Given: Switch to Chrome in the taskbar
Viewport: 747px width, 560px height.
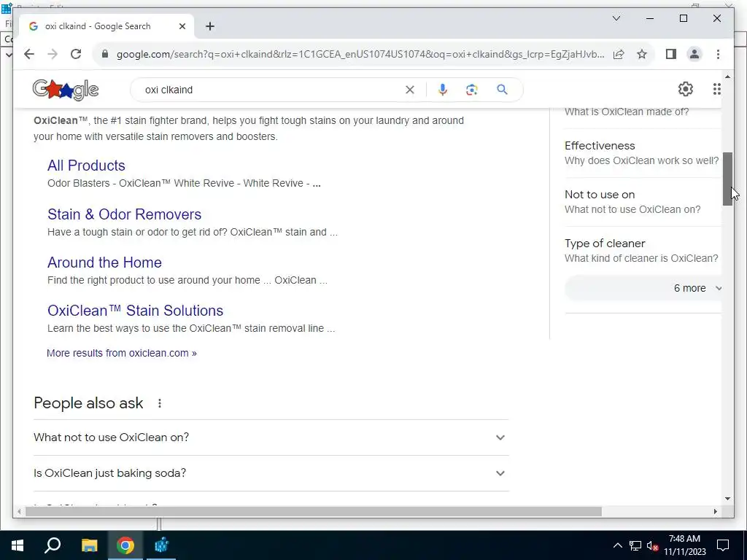Looking at the screenshot, I should pyautogui.click(x=125, y=545).
